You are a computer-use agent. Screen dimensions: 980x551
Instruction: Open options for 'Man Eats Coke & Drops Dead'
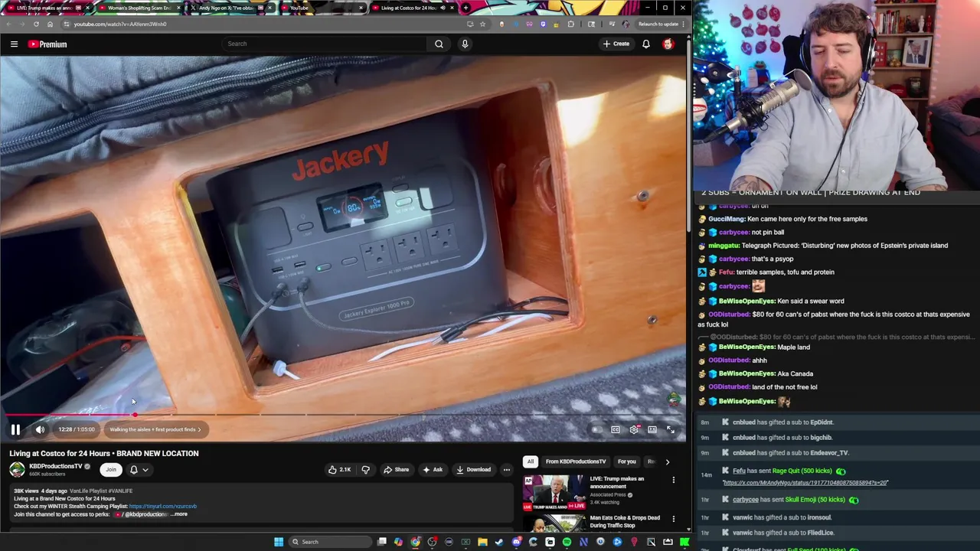(674, 519)
